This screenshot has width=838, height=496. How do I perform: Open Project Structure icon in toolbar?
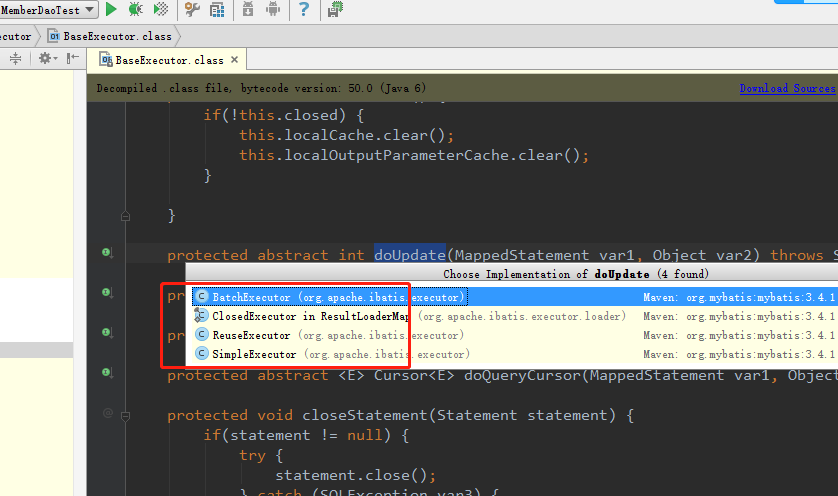pos(217,9)
